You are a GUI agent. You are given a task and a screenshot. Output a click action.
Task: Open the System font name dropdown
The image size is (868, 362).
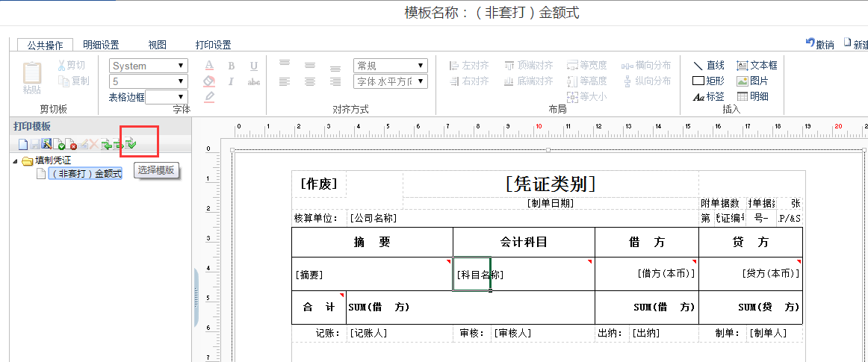tap(149, 66)
